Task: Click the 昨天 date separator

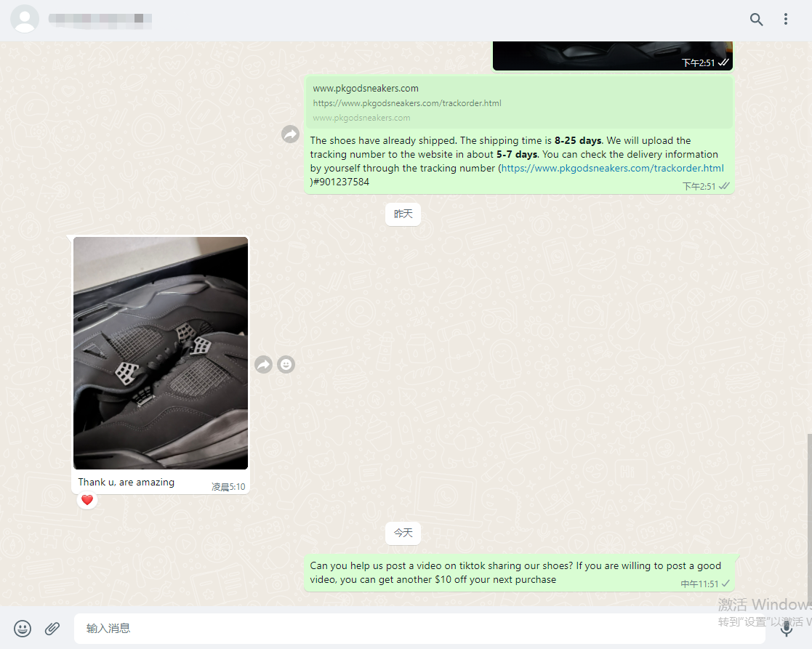Action: tap(403, 214)
